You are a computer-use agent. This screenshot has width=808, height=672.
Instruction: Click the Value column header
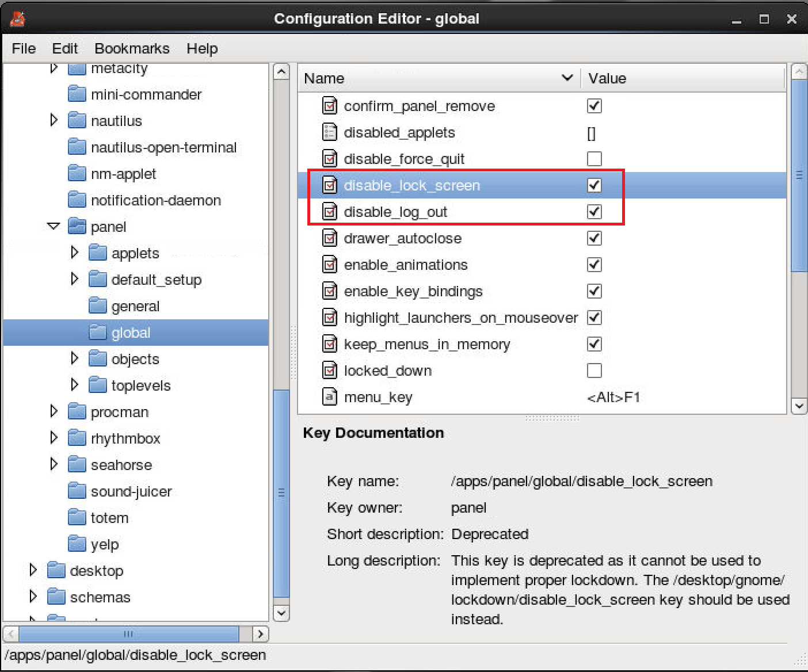pyautogui.click(x=683, y=78)
